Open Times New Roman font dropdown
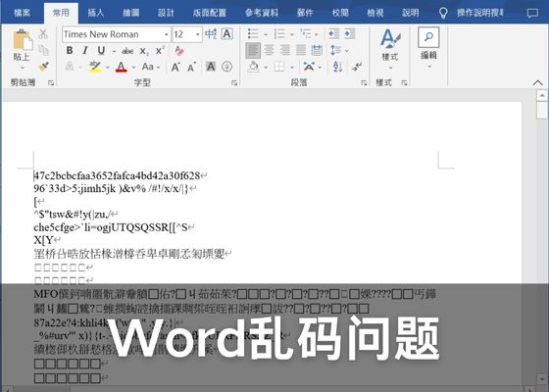 (166, 34)
